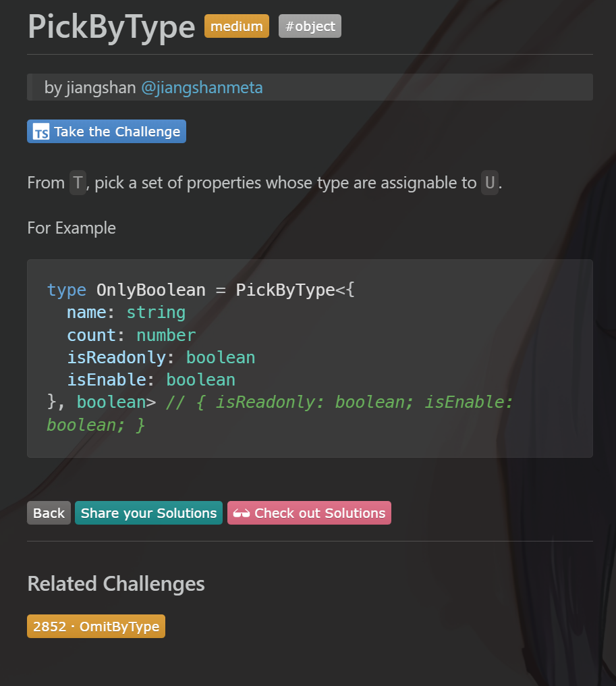616x686 pixels.
Task: Click the inline code T in description
Action: 78,182
